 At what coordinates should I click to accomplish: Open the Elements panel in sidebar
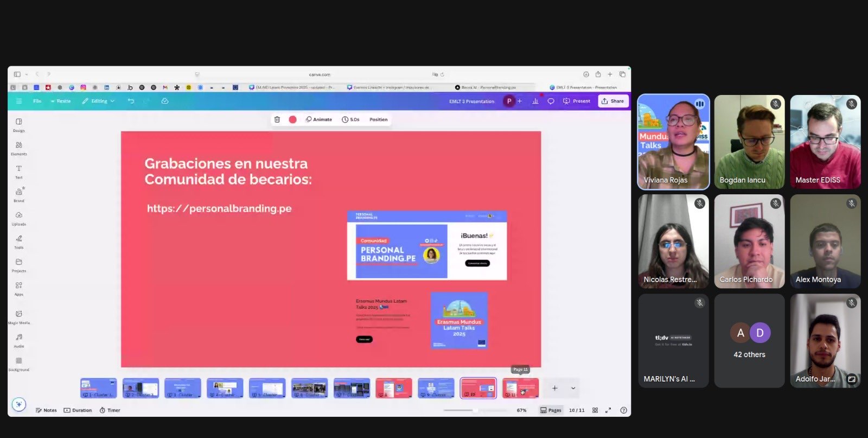click(x=19, y=148)
